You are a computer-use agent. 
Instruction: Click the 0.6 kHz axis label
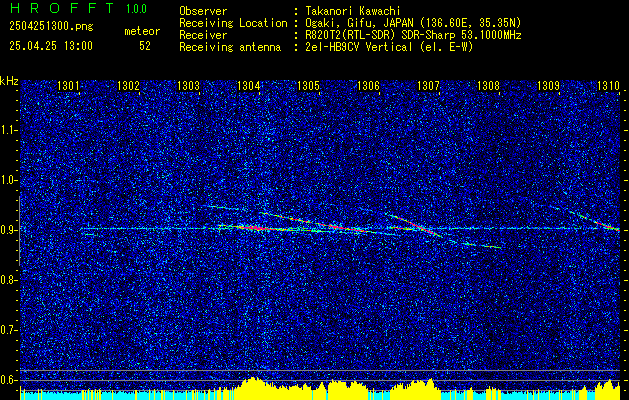(8, 380)
